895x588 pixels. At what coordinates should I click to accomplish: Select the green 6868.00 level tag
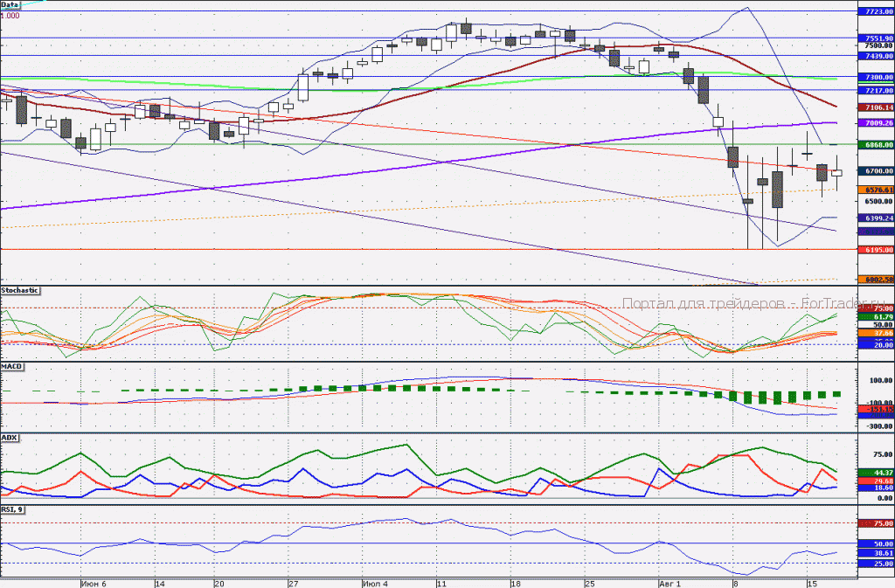pos(876,145)
